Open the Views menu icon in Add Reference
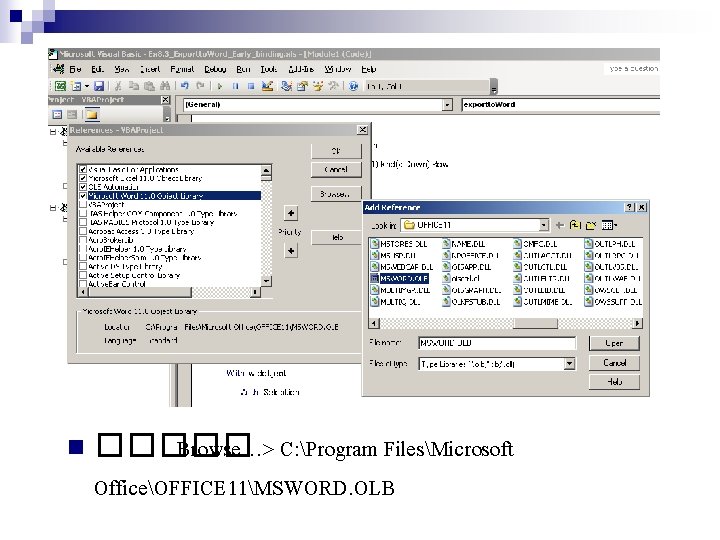The width and height of the screenshot is (720, 540). 609,225
